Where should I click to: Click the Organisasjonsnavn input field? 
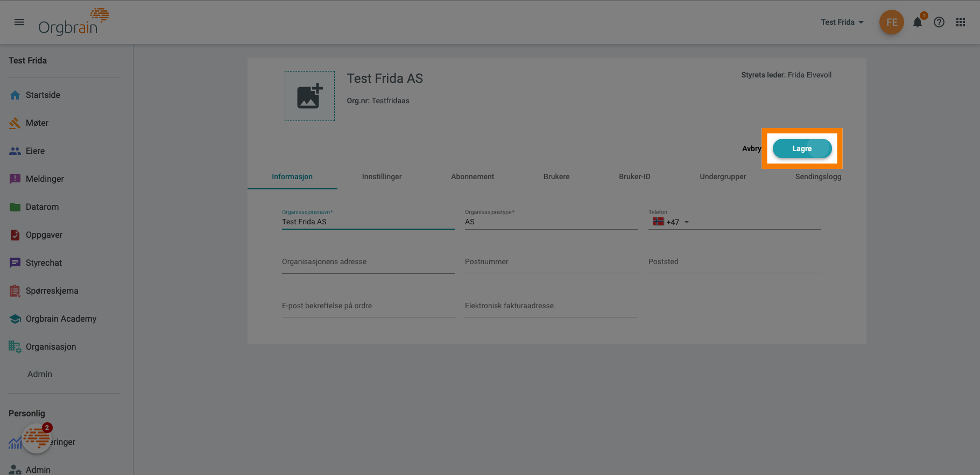point(368,222)
